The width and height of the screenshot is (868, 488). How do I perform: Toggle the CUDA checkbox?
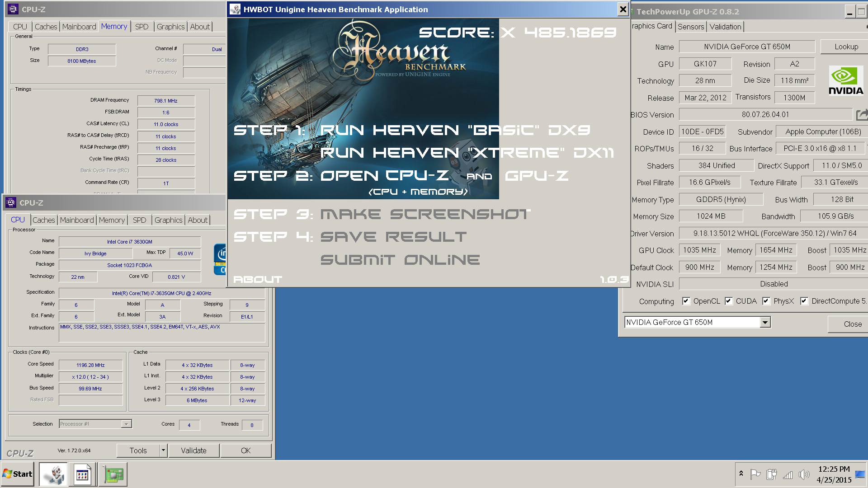pos(728,301)
